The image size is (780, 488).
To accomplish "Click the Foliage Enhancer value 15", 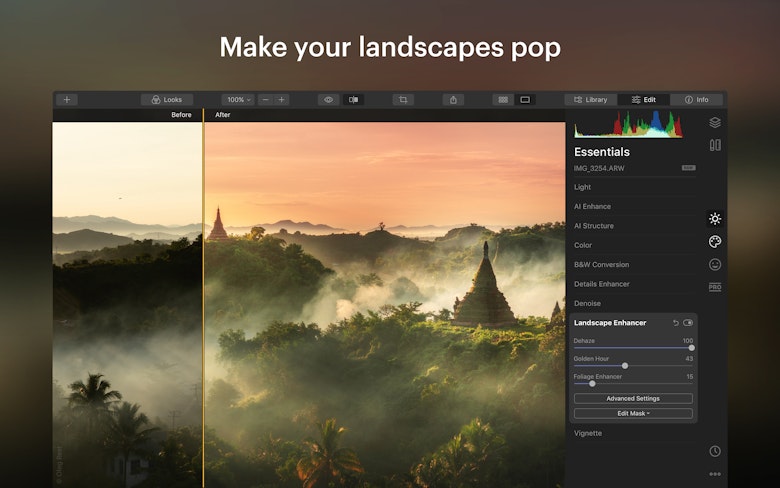I will (x=689, y=377).
